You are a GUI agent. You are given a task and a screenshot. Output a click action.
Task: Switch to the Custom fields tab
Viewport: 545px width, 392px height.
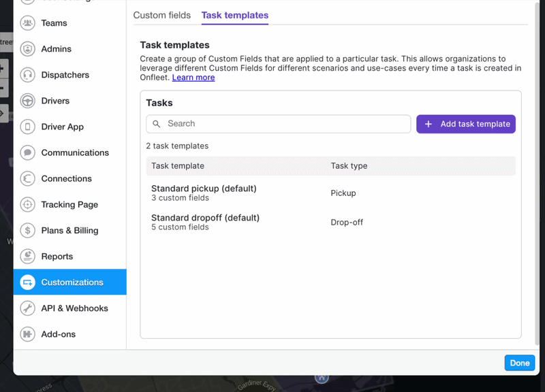click(x=162, y=15)
